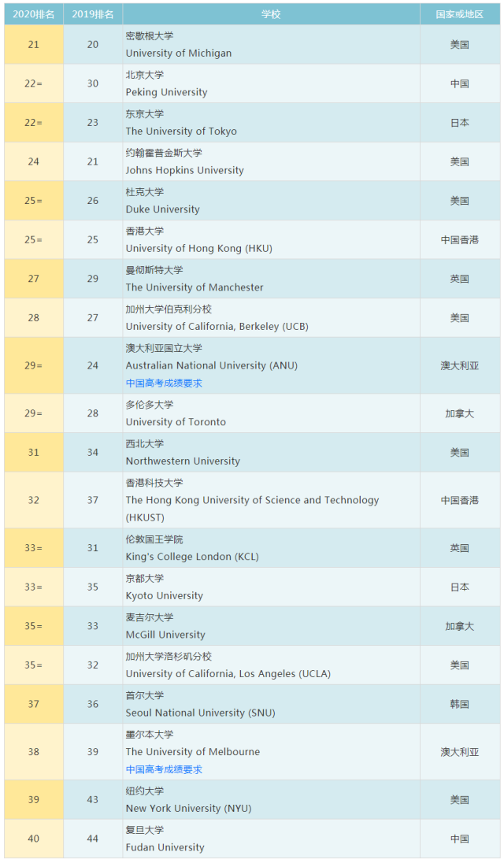Image resolution: width=504 pixels, height=863 pixels.
Task: Click 2020 rank 35= in McGill University row
Action: (34, 626)
